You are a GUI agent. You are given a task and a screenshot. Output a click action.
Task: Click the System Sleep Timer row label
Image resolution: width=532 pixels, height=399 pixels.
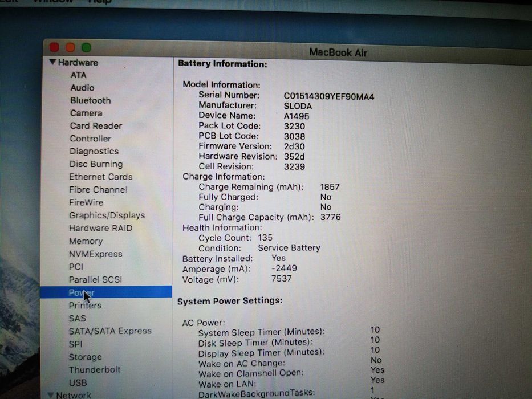pyautogui.click(x=262, y=332)
